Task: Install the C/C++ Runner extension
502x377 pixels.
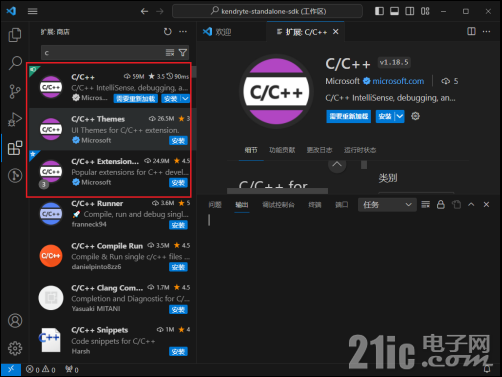Action: (x=178, y=225)
